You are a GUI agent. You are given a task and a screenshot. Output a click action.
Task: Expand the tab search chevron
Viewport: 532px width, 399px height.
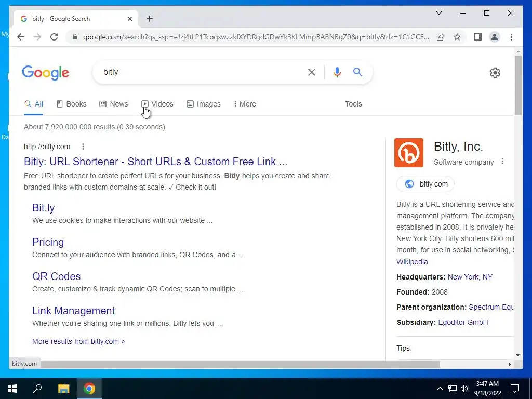point(438,13)
